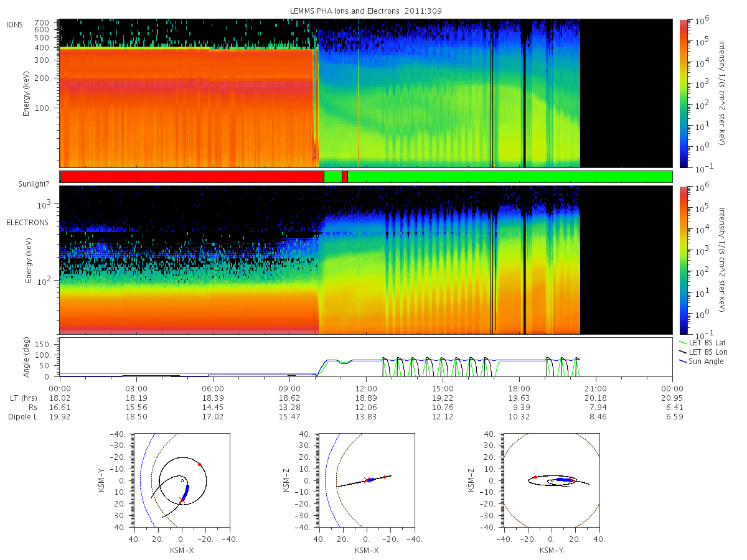Viewport: 747px width, 560px height.
Task: Click the long green segment of the Sunlight bar
Action: coord(510,177)
